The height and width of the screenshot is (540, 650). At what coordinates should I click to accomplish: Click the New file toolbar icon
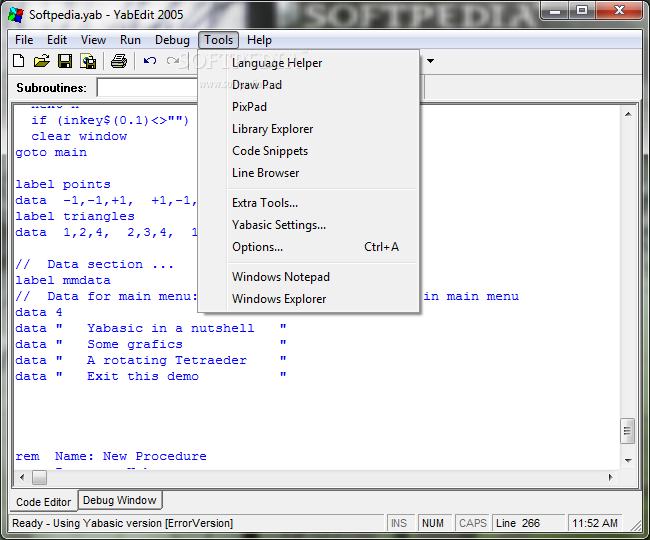pyautogui.click(x=19, y=61)
